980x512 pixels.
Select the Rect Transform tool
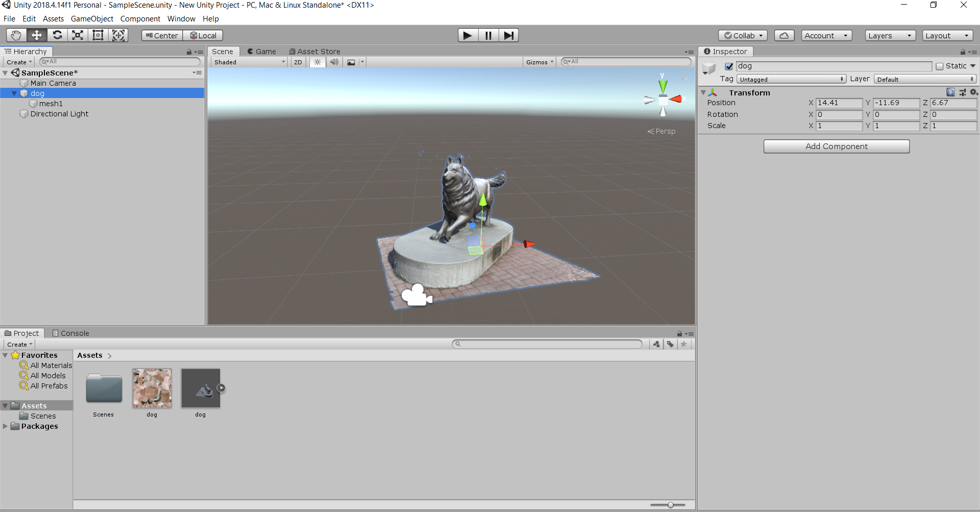click(x=98, y=35)
